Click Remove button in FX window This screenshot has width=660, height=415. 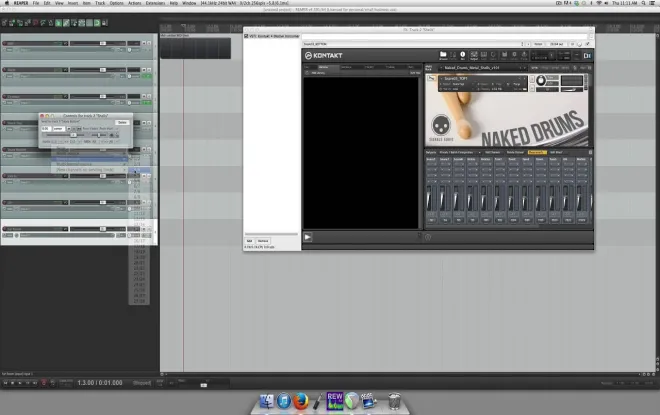(x=263, y=241)
